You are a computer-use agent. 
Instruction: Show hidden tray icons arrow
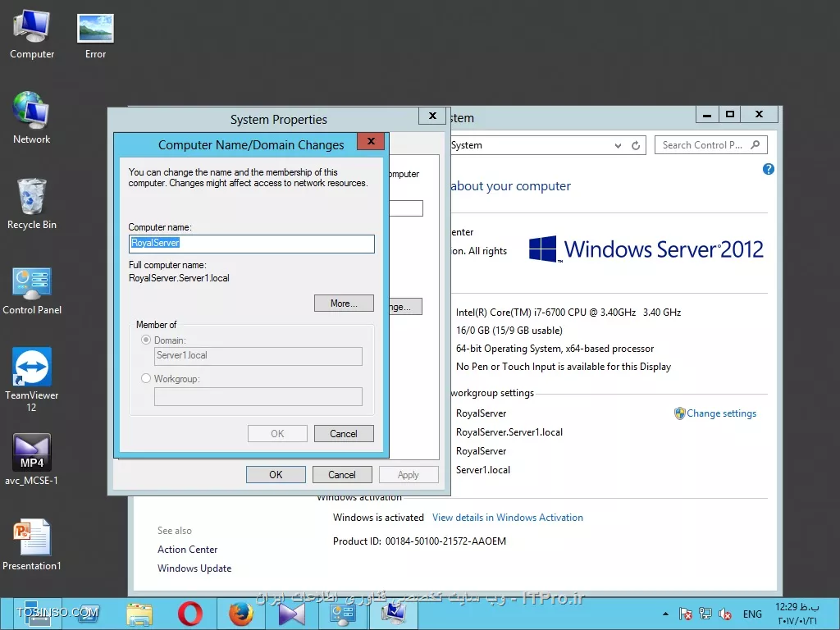tap(665, 614)
